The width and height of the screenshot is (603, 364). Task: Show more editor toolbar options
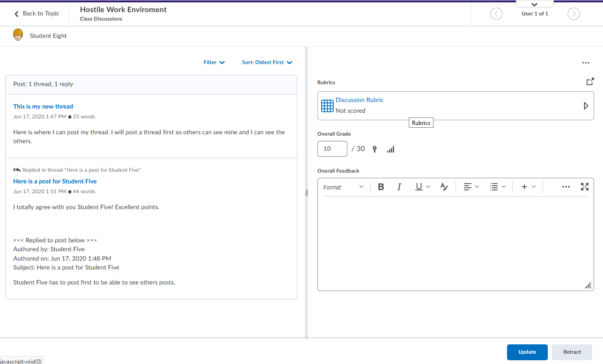click(566, 187)
